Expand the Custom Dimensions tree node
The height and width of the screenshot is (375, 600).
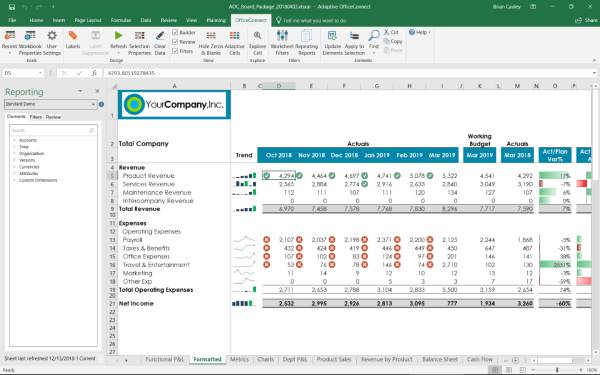coord(15,180)
